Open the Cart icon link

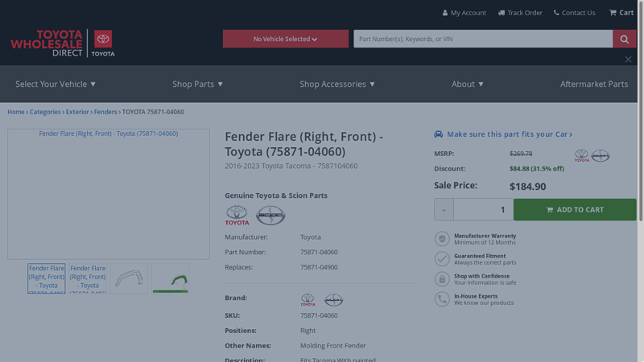621,13
